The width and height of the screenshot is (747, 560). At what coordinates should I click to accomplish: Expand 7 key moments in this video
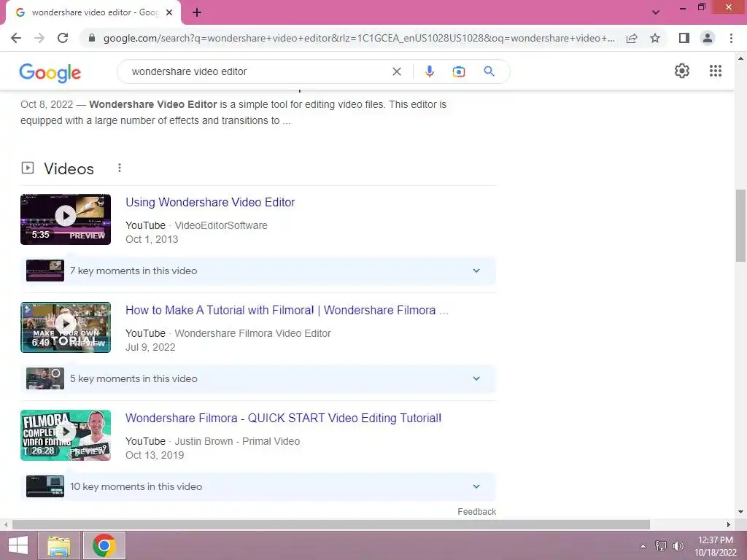(x=258, y=271)
